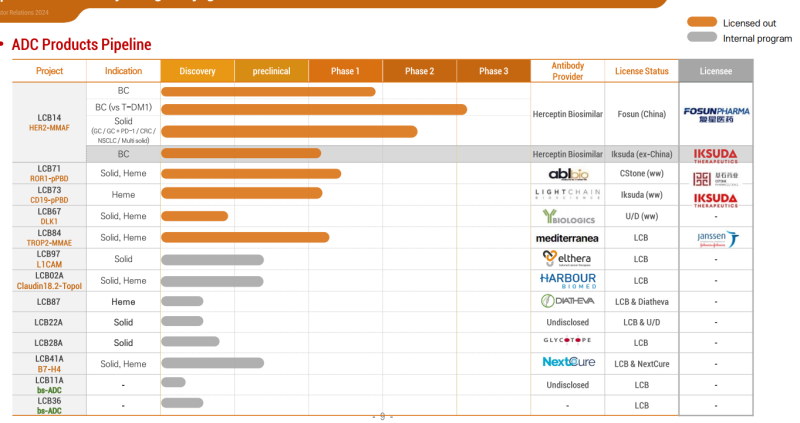This screenshot has height=423, width=800.
Task: Click the 'U/D (ww)' license status cell
Action: (641, 216)
